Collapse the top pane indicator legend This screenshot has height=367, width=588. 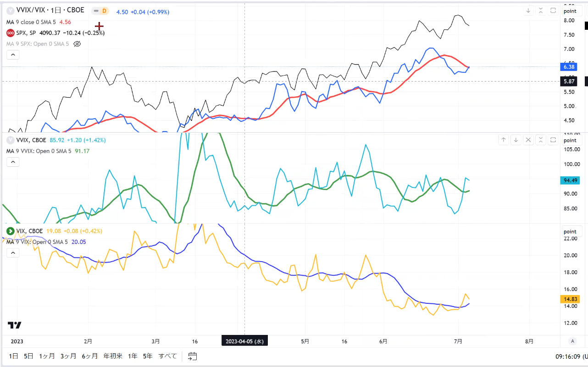click(13, 55)
